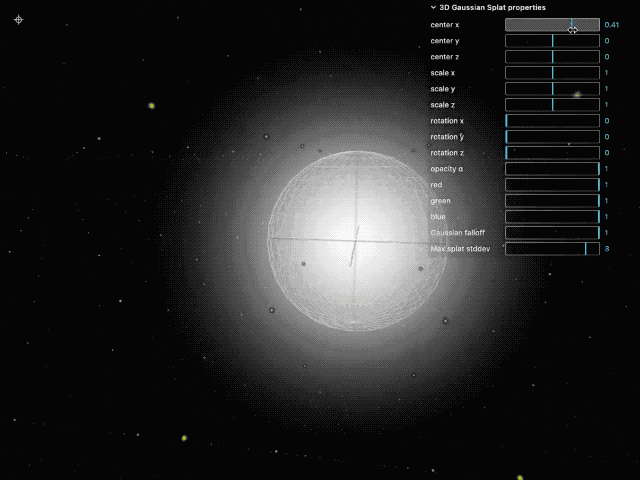Click the center x value 0.41

click(x=611, y=25)
